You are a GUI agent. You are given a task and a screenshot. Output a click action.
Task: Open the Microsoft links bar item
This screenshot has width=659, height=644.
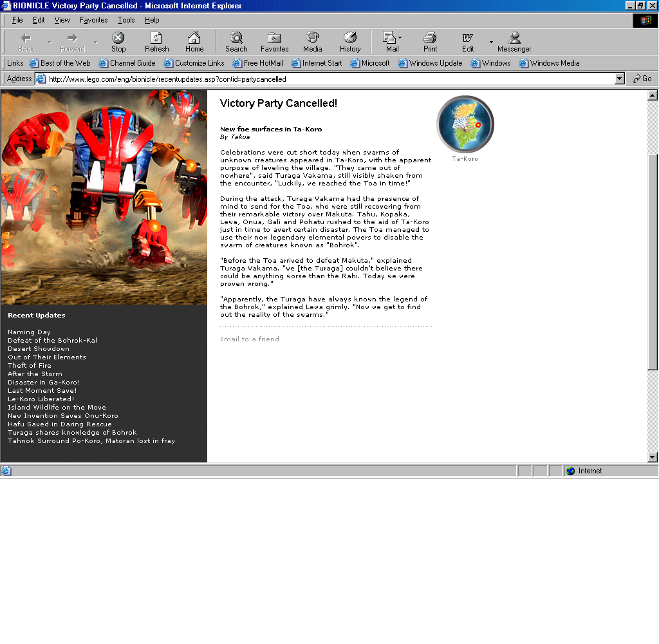370,63
